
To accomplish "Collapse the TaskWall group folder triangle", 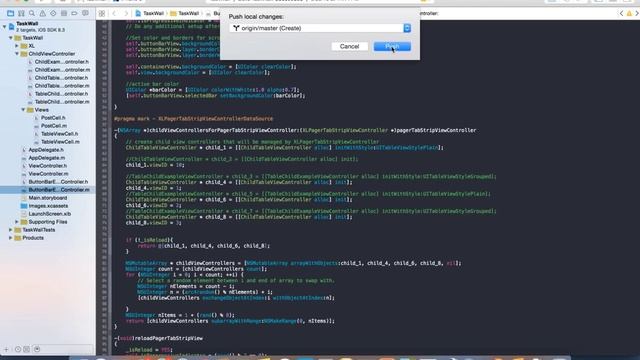I will pos(11,38).
